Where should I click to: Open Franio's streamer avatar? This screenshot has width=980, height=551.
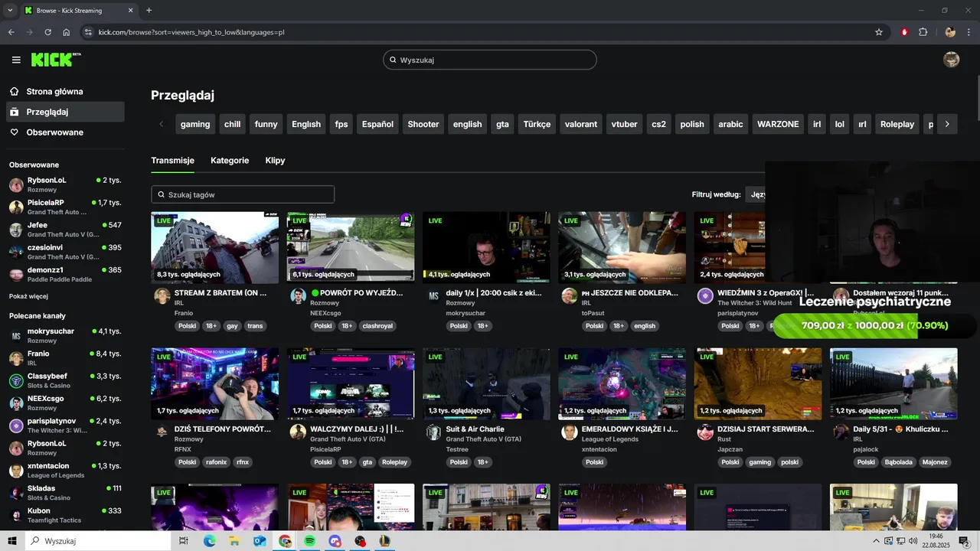pos(162,296)
